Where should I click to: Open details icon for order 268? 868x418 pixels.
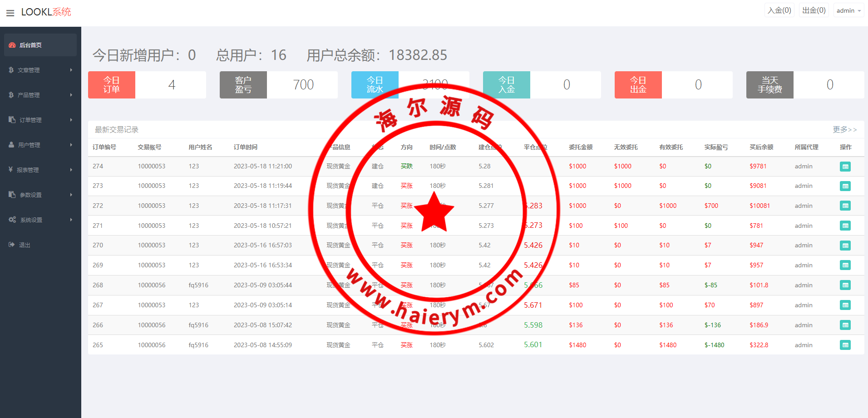click(x=845, y=285)
